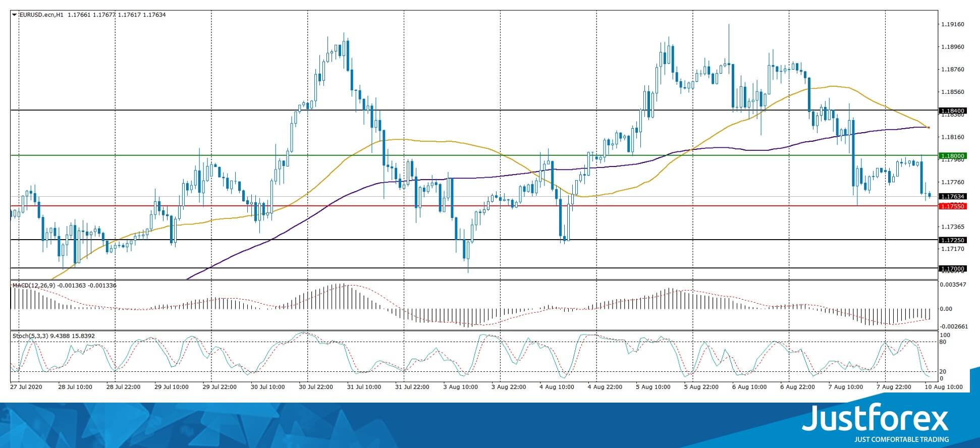Viewport: 980px width, 448px height.
Task: Click the black 1.18400 price level tag
Action: [x=952, y=110]
